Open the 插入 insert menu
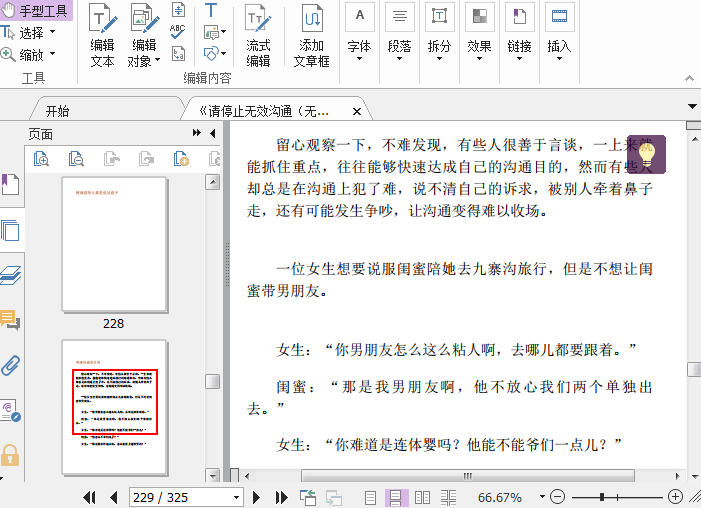 pyautogui.click(x=559, y=33)
